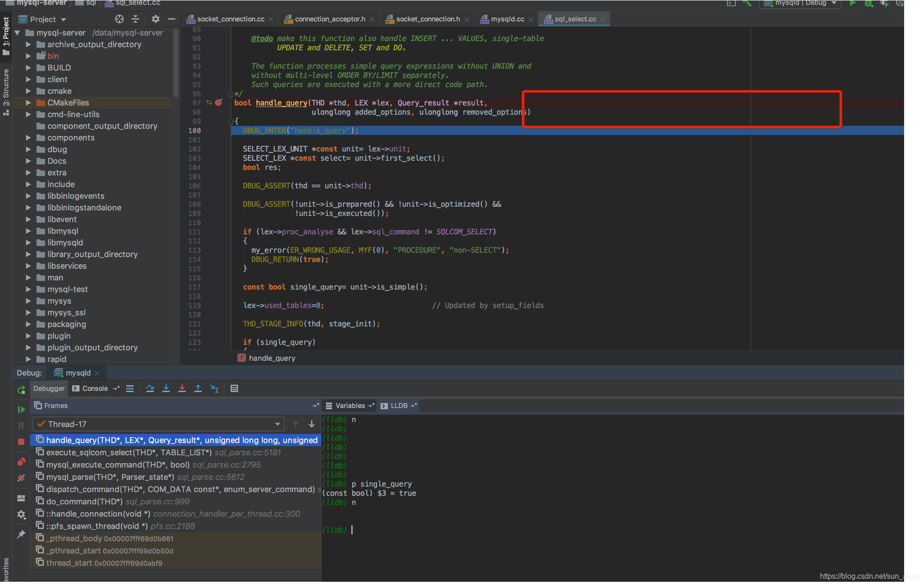Stop the debug session with red square

pyautogui.click(x=21, y=442)
